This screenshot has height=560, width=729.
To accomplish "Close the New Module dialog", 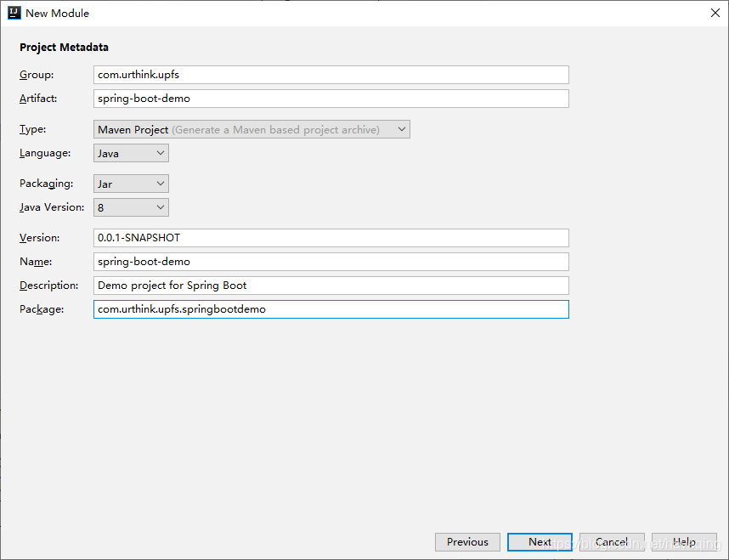I will pos(715,13).
